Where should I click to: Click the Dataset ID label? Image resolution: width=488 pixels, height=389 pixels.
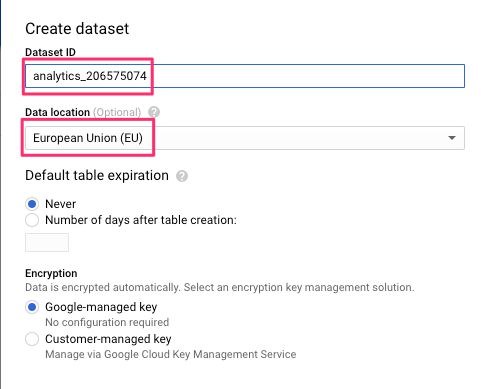(50, 52)
